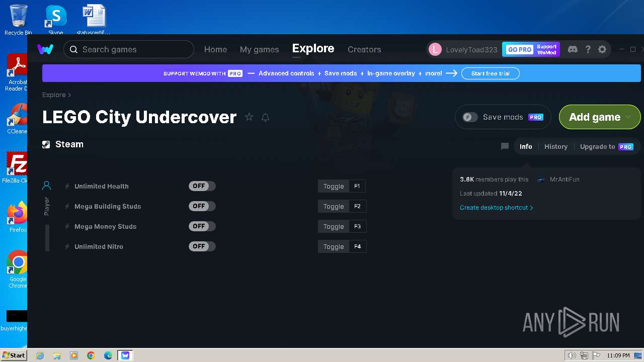
Task: Click the F1 hotkey box
Action: point(357,186)
